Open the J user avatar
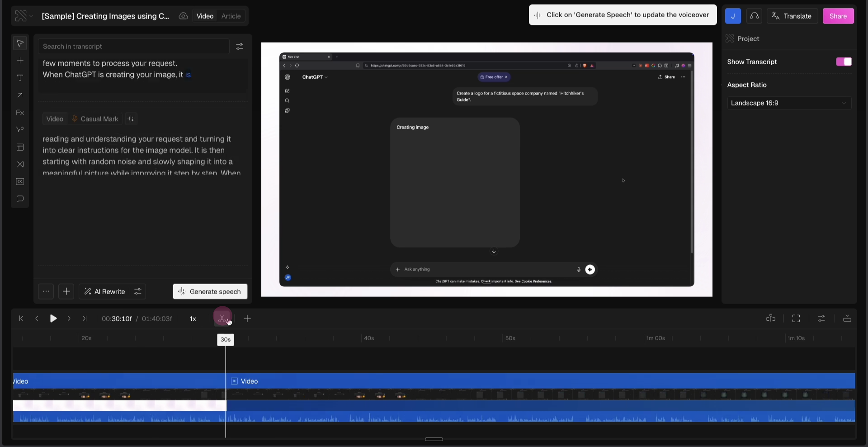The width and height of the screenshot is (868, 447). 733,16
